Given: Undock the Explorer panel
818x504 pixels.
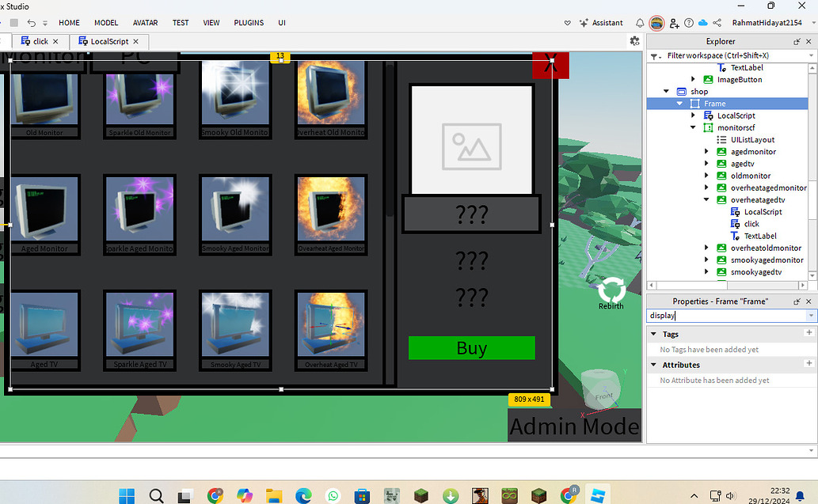Looking at the screenshot, I should tap(797, 41).
